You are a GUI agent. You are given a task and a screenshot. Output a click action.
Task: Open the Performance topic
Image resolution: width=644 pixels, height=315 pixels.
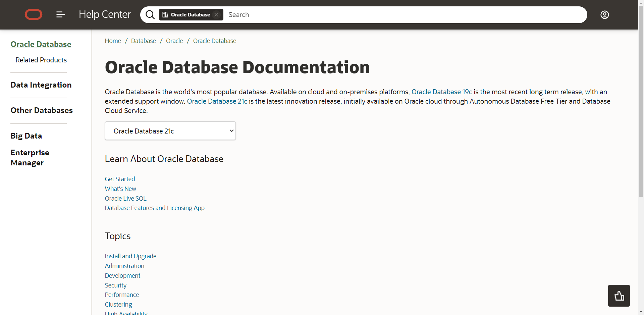[x=122, y=295]
